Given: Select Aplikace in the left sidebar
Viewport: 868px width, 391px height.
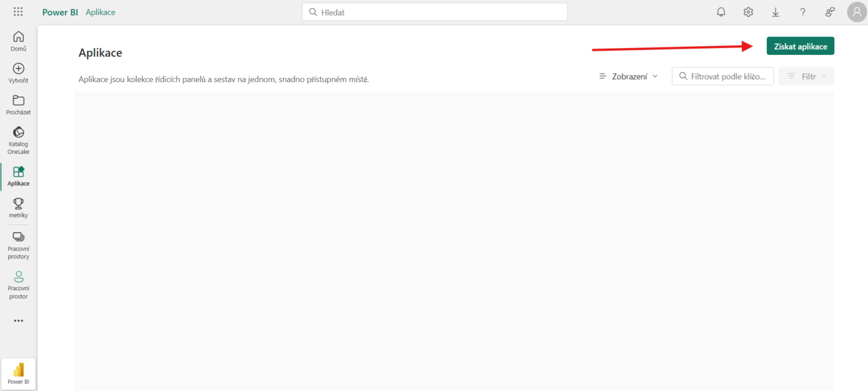Looking at the screenshot, I should tap(18, 176).
